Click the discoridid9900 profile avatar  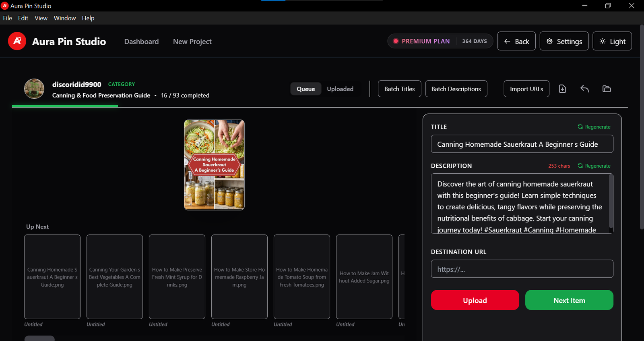pos(34,89)
